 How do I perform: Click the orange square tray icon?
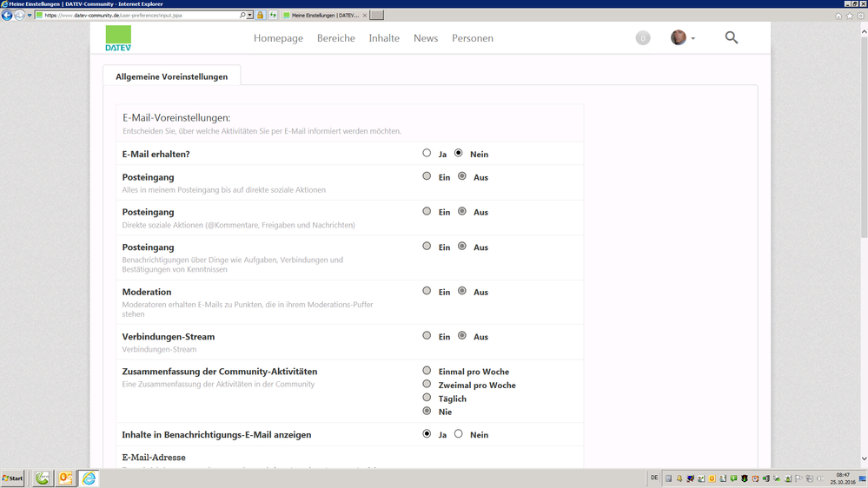click(712, 478)
